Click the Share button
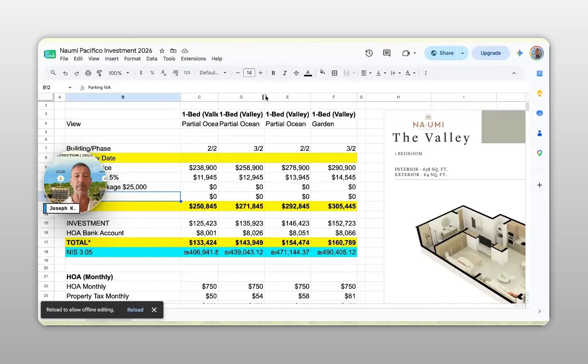This screenshot has width=588, height=364. 442,53
